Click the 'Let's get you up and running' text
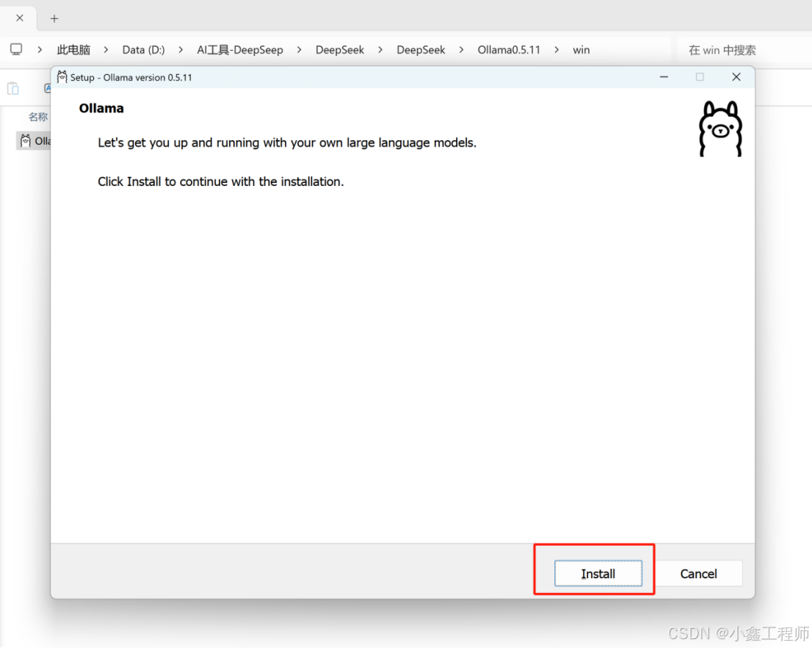The image size is (812, 648). pos(287,143)
